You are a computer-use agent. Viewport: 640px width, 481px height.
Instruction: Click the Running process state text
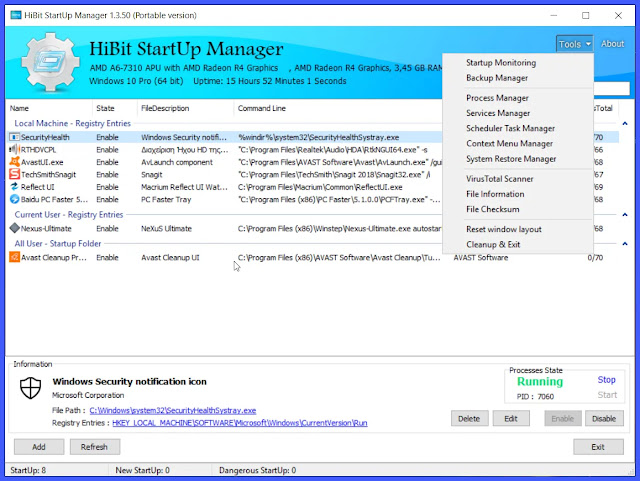pos(540,381)
